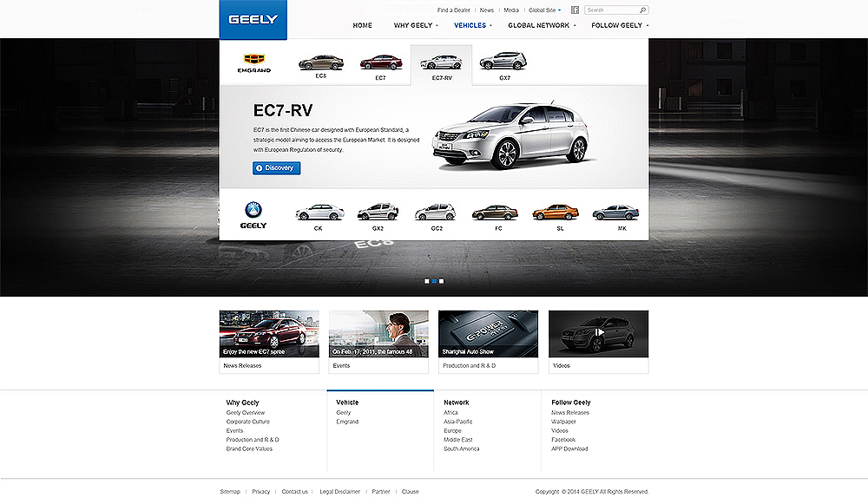Select the EC7-RV tab
This screenshot has width=868, height=504.
click(441, 65)
